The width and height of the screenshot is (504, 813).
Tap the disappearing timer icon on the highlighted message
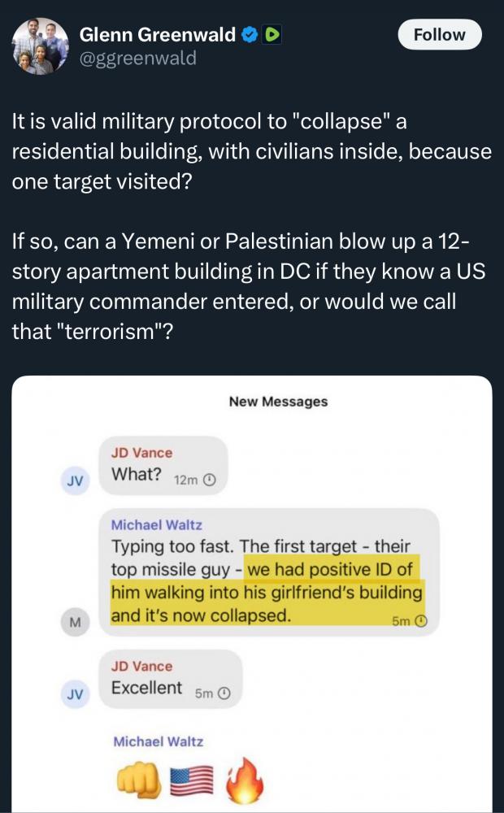point(422,620)
